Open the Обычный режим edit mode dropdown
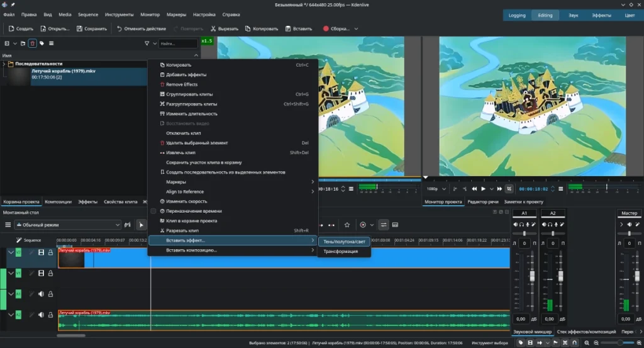This screenshot has width=644, height=348. point(68,225)
